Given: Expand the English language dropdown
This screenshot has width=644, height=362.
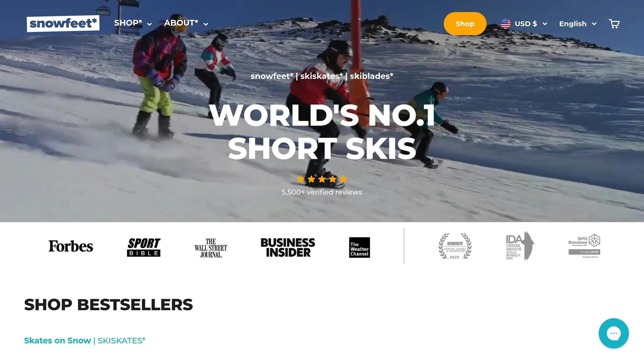Looking at the screenshot, I should [578, 24].
